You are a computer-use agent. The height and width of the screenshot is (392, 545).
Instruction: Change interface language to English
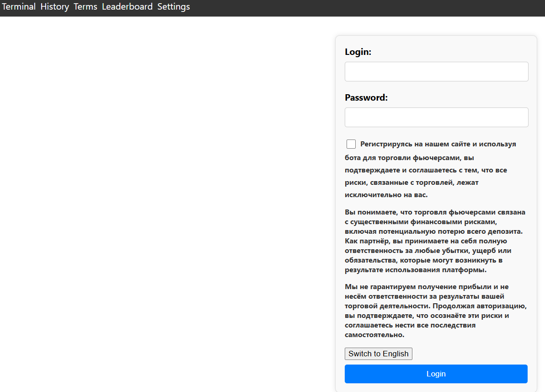[378, 354]
